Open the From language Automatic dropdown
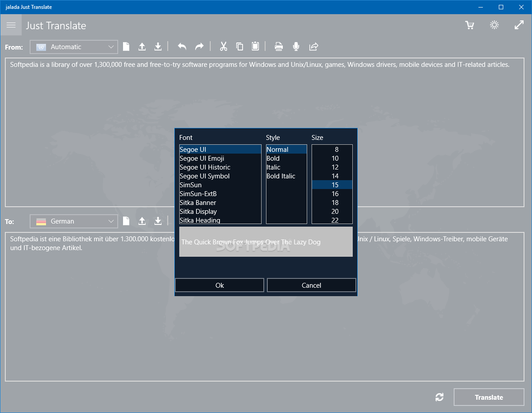The height and width of the screenshot is (413, 532). pyautogui.click(x=74, y=47)
